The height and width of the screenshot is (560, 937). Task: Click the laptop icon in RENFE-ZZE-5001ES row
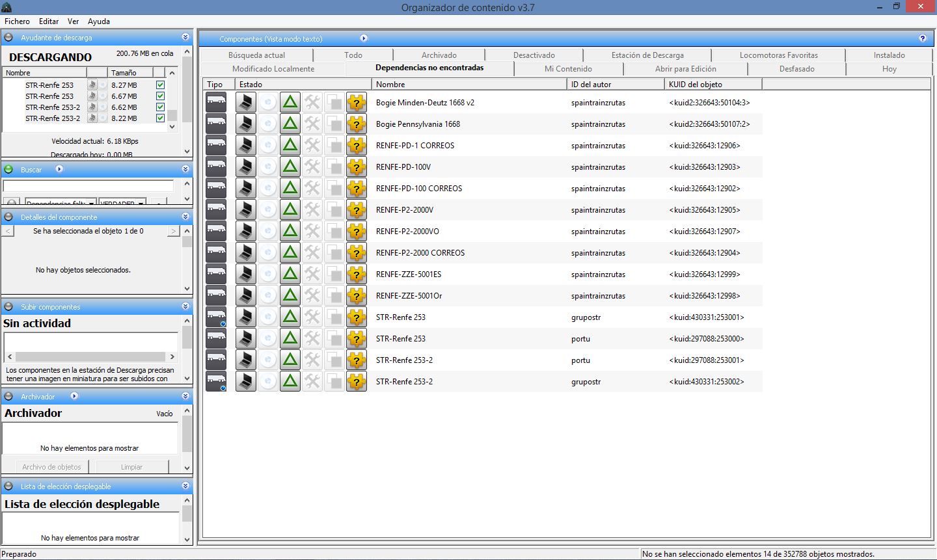pos(245,274)
